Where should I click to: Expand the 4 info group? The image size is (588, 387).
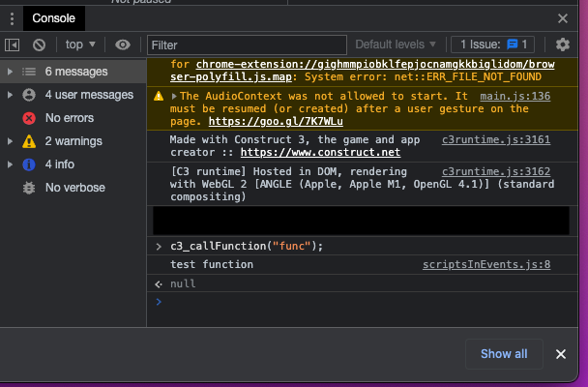10,164
